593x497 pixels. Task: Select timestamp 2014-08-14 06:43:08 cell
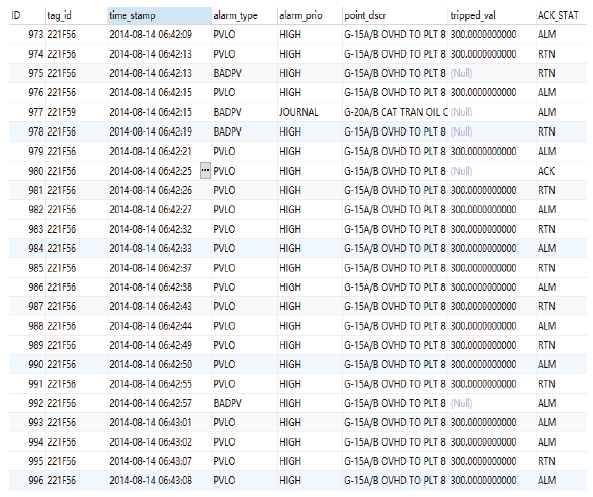tap(159, 480)
